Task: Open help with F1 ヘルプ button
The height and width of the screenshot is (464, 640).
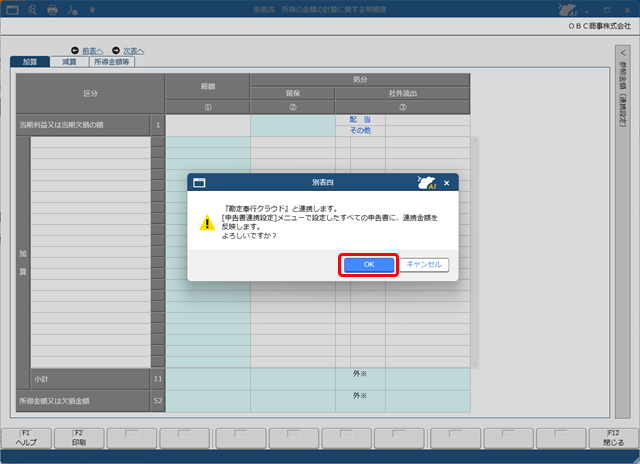Action: (x=27, y=438)
